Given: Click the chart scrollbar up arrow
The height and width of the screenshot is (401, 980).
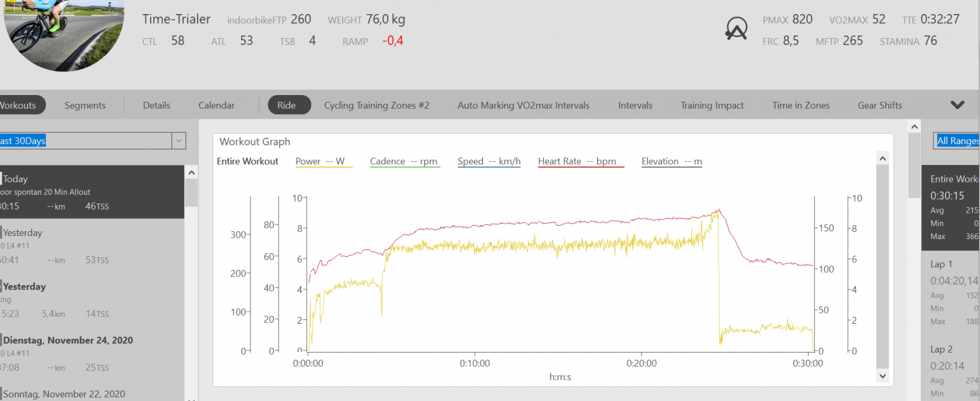Looking at the screenshot, I should tap(883, 158).
